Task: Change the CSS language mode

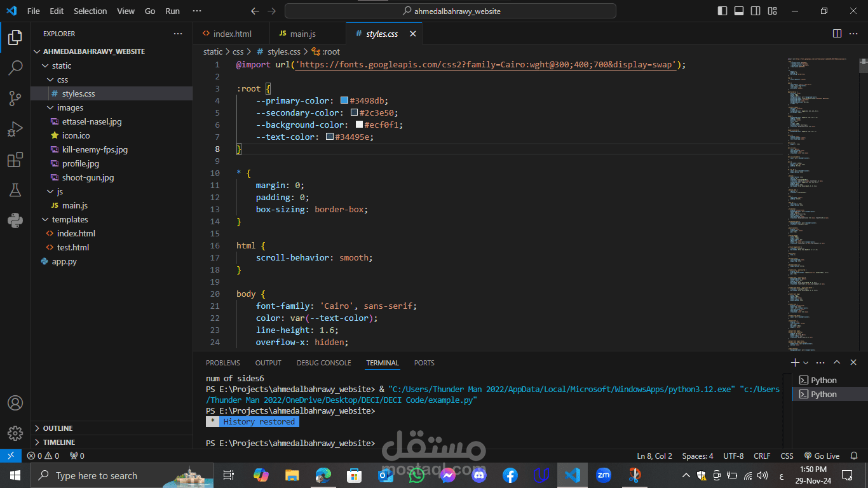Action: pos(787,456)
